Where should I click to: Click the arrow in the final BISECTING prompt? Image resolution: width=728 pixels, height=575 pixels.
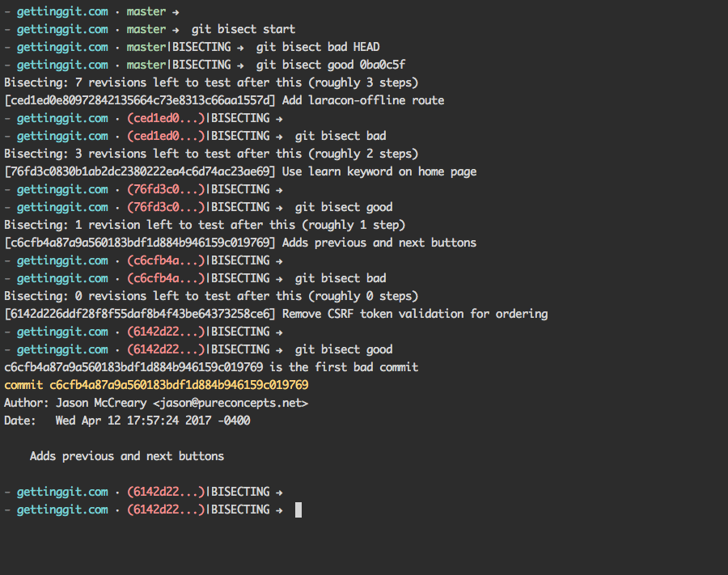click(x=278, y=509)
